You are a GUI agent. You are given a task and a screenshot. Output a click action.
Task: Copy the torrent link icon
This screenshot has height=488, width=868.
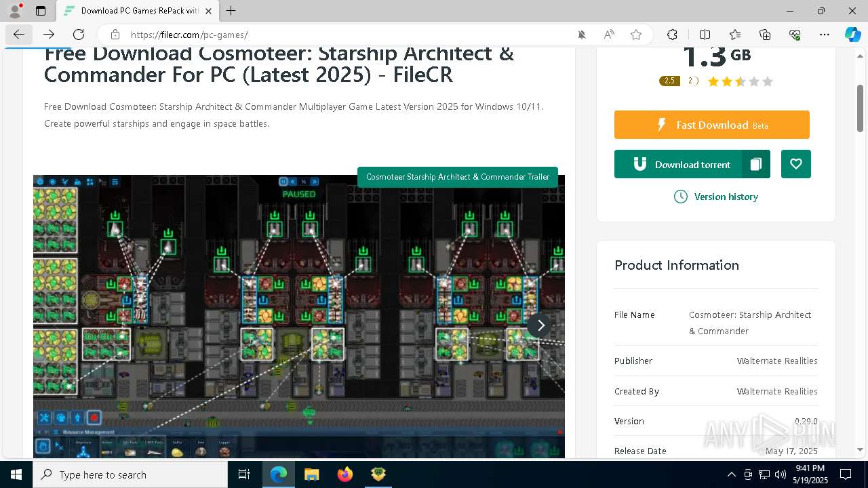[756, 164]
